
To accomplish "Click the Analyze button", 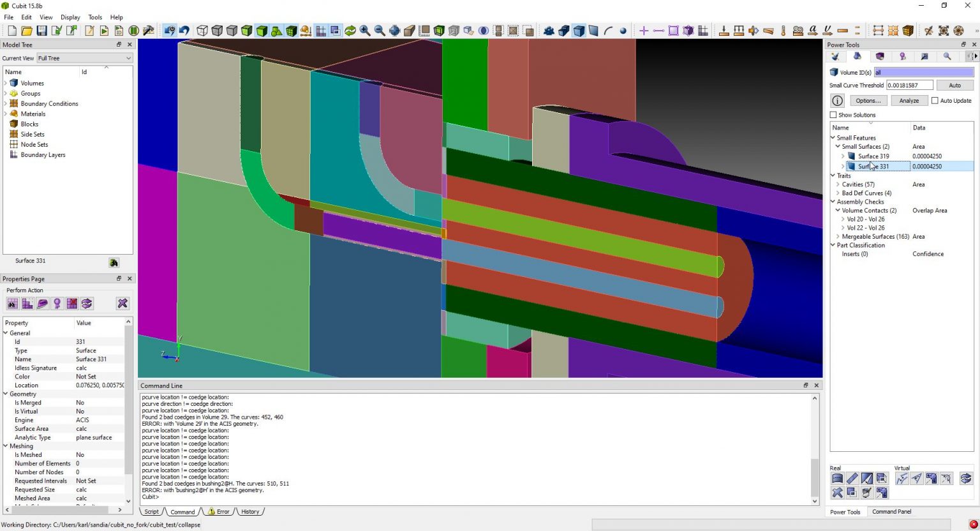I will click(909, 101).
